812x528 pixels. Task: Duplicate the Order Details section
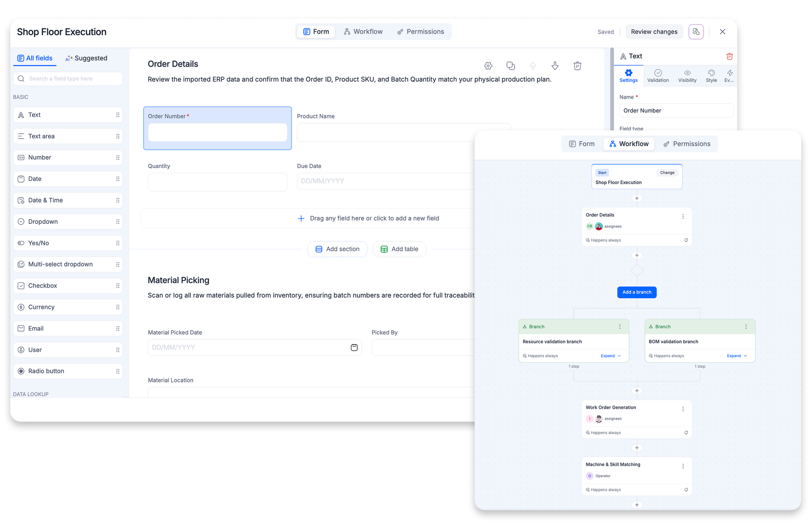(510, 66)
